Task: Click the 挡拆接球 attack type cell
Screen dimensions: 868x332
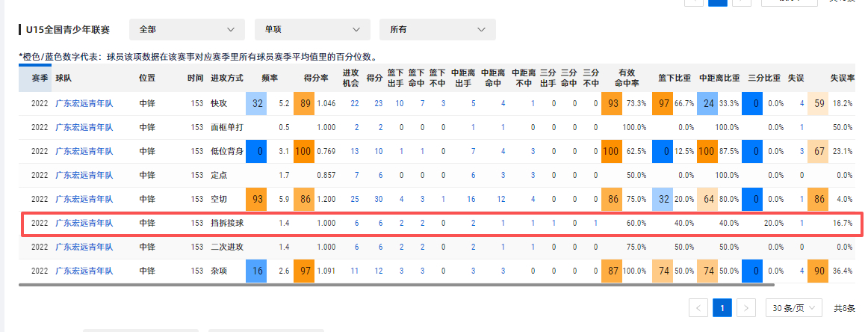Action: coord(227,224)
